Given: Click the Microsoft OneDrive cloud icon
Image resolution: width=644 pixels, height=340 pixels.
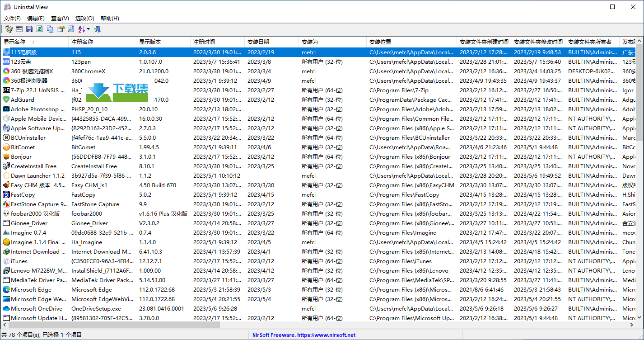Looking at the screenshot, I should 6,308.
